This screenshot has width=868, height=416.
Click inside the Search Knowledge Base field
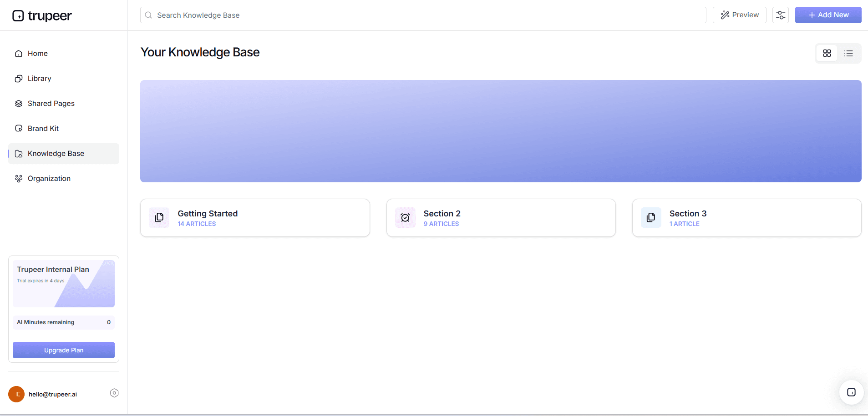coord(423,15)
